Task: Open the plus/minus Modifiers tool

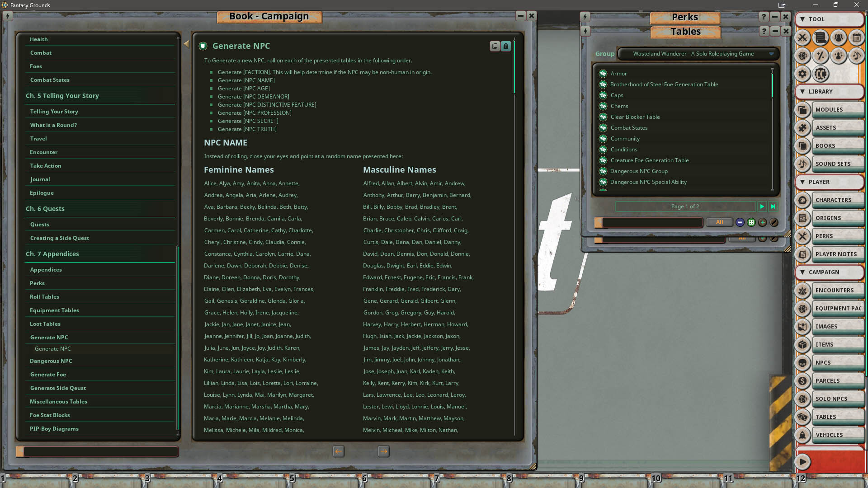Action: pos(821,56)
